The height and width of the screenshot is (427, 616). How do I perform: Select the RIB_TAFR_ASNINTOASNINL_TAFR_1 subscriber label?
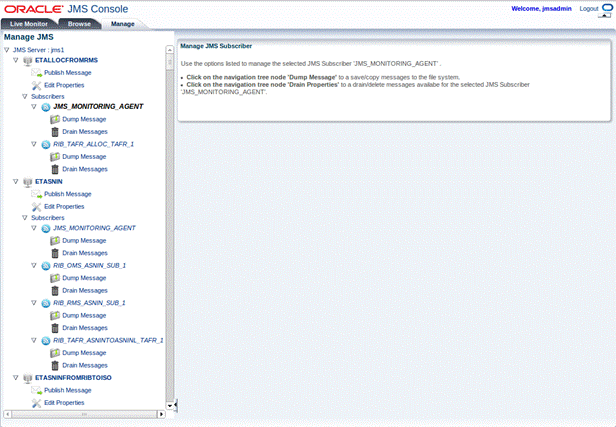coord(108,340)
